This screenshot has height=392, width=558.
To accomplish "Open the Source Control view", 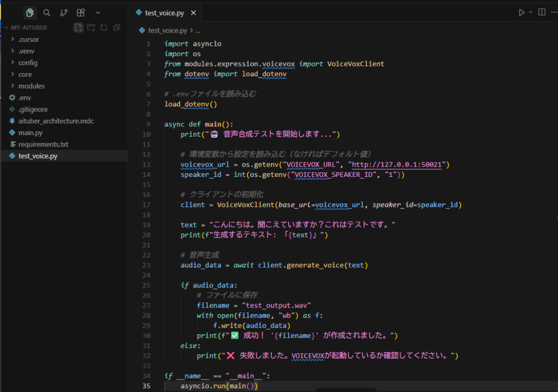I will pyautogui.click(x=64, y=13).
